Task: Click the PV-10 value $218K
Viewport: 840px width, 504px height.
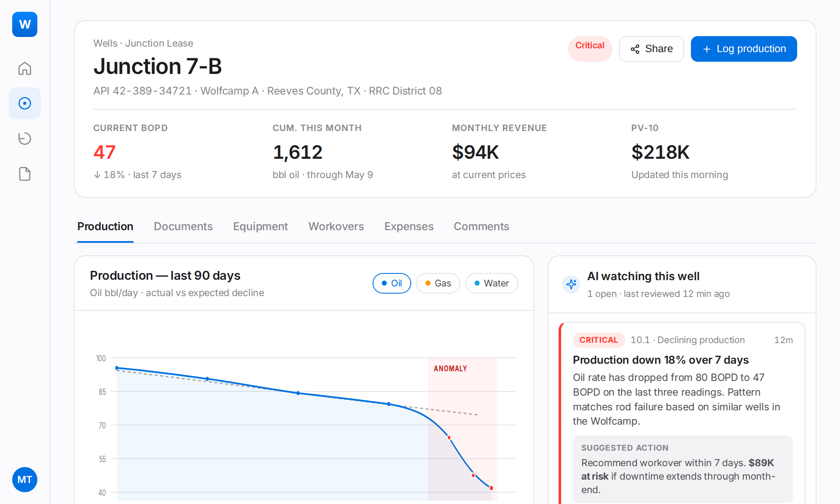Action: (660, 152)
